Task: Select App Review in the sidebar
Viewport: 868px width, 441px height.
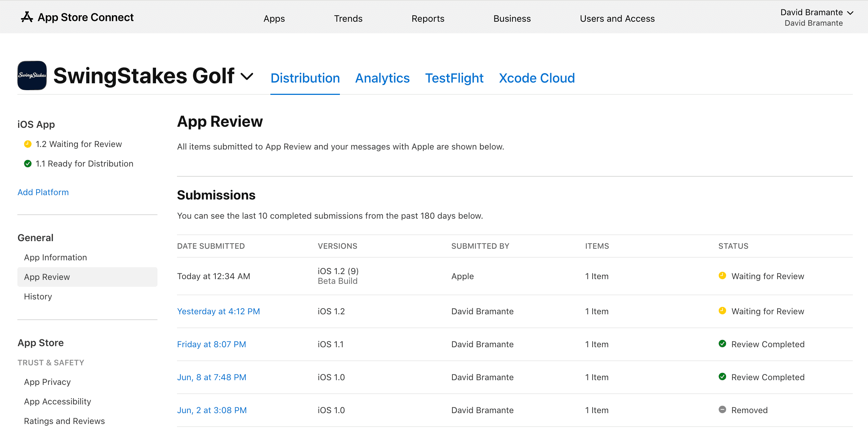Action: coord(87,277)
